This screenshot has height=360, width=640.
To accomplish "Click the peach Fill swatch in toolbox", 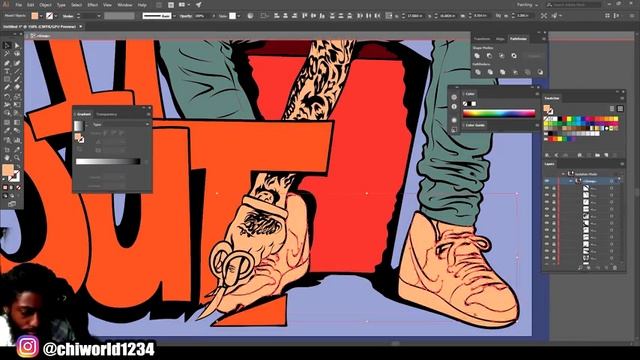I will [x=8, y=170].
